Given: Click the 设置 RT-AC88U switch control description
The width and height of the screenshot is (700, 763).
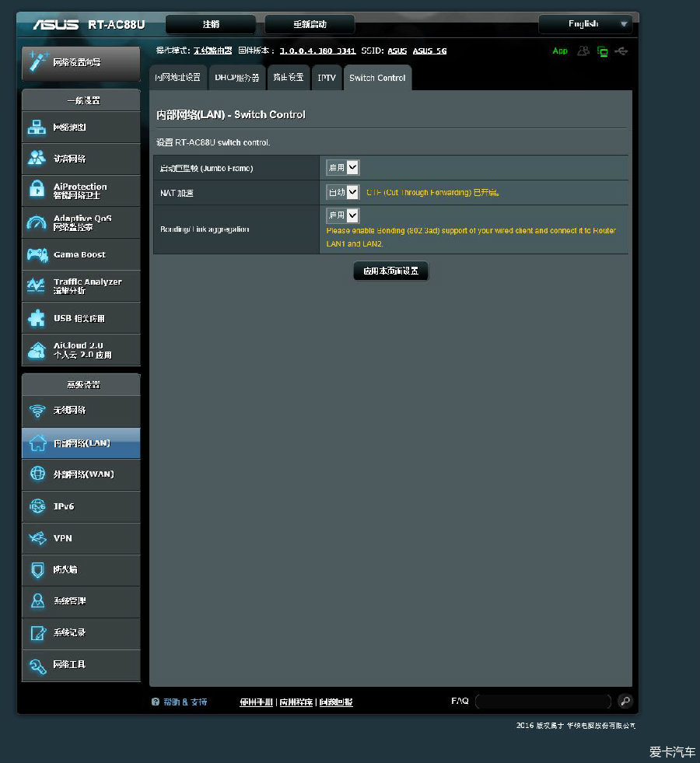Looking at the screenshot, I should click(213, 142).
